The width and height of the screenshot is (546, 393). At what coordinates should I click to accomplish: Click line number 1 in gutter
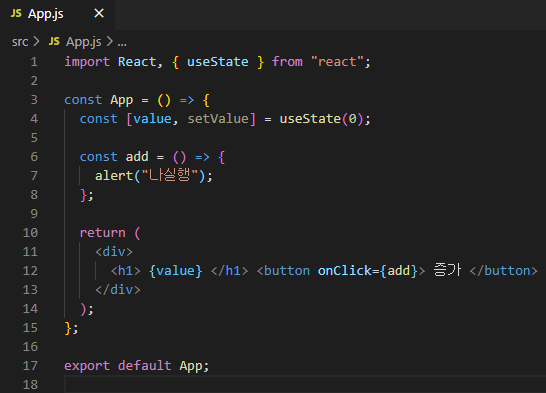click(34, 62)
